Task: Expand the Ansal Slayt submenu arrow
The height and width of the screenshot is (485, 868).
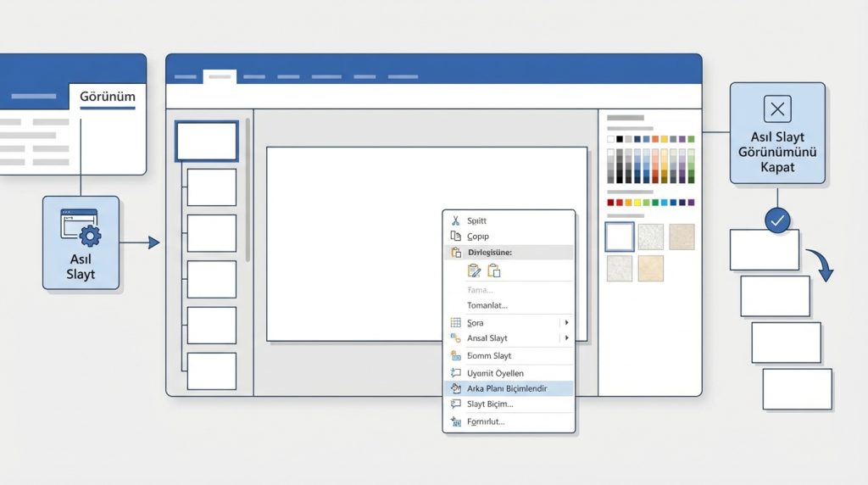Action: 566,337
